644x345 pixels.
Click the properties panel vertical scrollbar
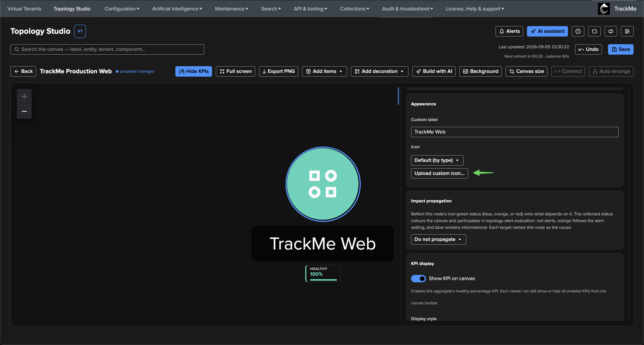tap(398, 96)
